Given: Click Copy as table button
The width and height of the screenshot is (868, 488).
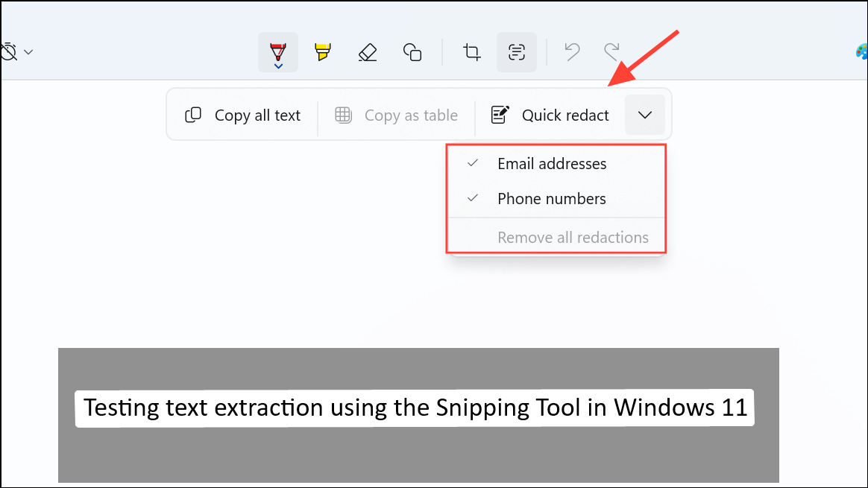Looking at the screenshot, I should pos(397,115).
